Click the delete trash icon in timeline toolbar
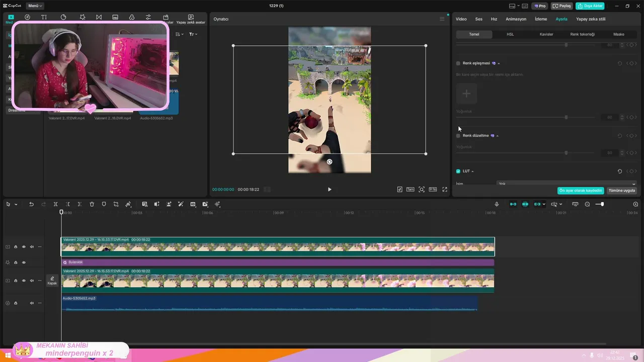The height and width of the screenshot is (362, 644). [x=92, y=204]
